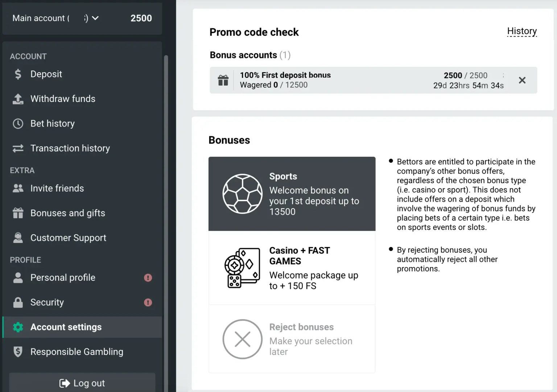Click the Responsible Gambling shield icon
Viewport: 557px width, 392px height.
click(x=18, y=351)
